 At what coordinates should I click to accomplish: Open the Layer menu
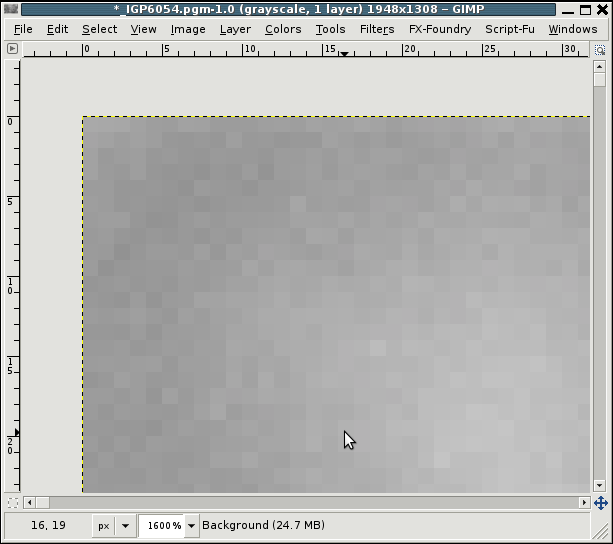click(x=235, y=29)
